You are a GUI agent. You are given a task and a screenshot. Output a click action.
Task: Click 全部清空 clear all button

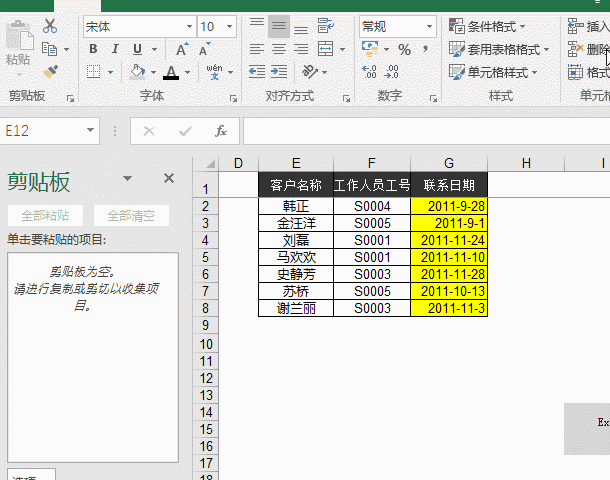(131, 215)
